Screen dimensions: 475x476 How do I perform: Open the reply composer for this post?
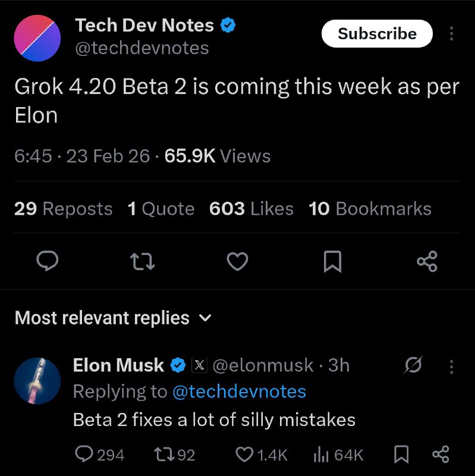[x=47, y=261]
